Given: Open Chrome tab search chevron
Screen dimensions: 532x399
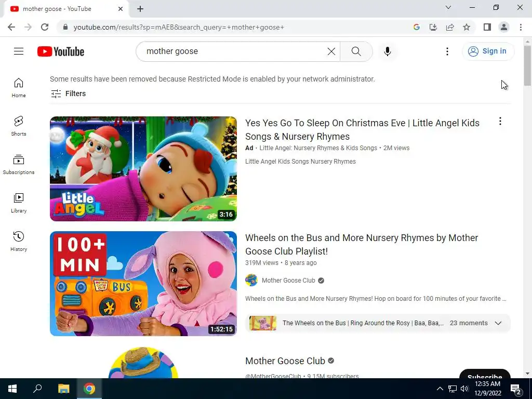Looking at the screenshot, I should 448,7.
